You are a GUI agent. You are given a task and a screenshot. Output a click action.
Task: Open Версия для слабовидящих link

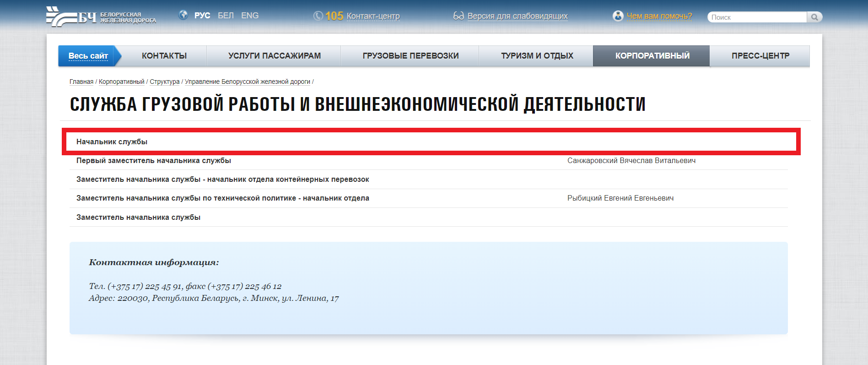[517, 16]
